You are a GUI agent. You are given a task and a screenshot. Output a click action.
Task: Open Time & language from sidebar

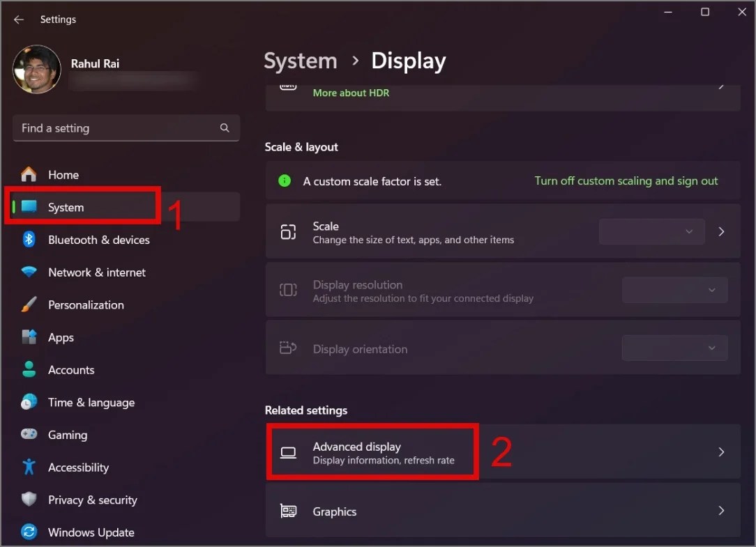[91, 402]
